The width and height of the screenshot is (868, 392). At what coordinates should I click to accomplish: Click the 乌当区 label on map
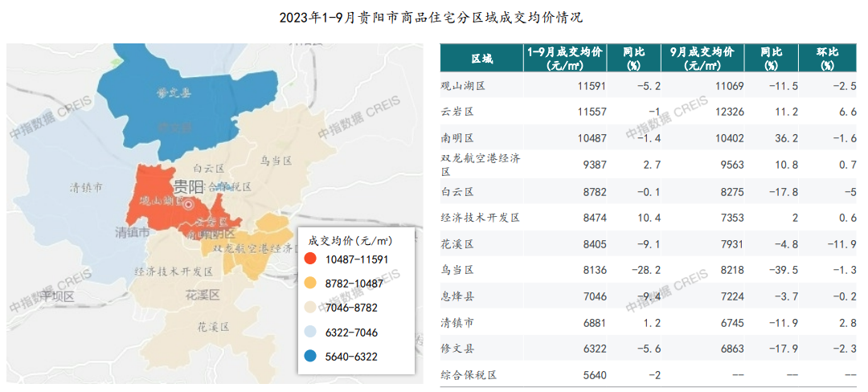click(x=276, y=161)
